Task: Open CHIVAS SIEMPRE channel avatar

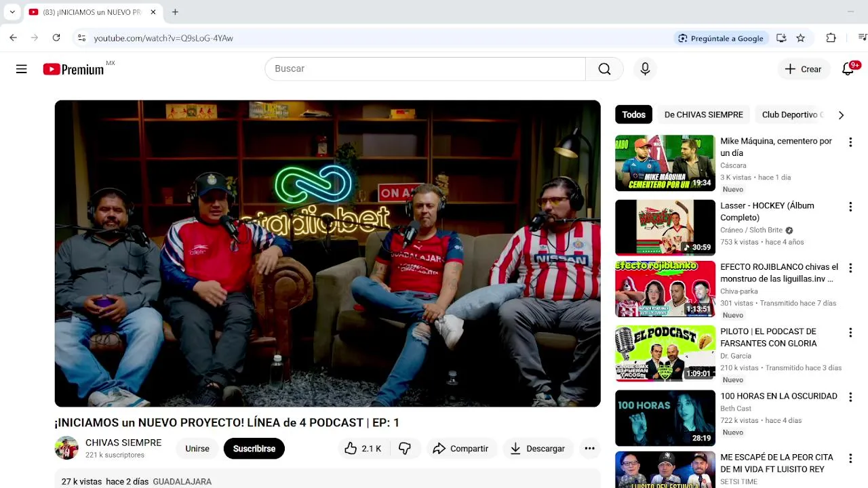Action: tap(66, 448)
